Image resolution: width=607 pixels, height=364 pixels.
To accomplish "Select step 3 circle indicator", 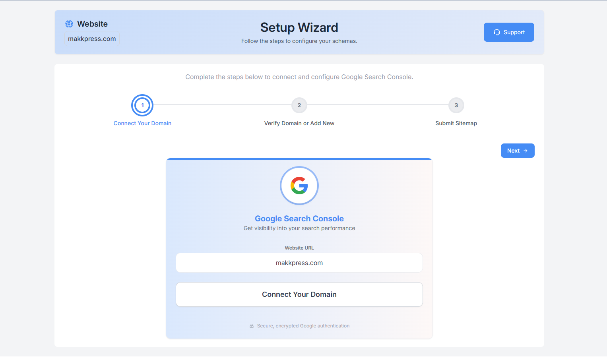I will [x=456, y=105].
